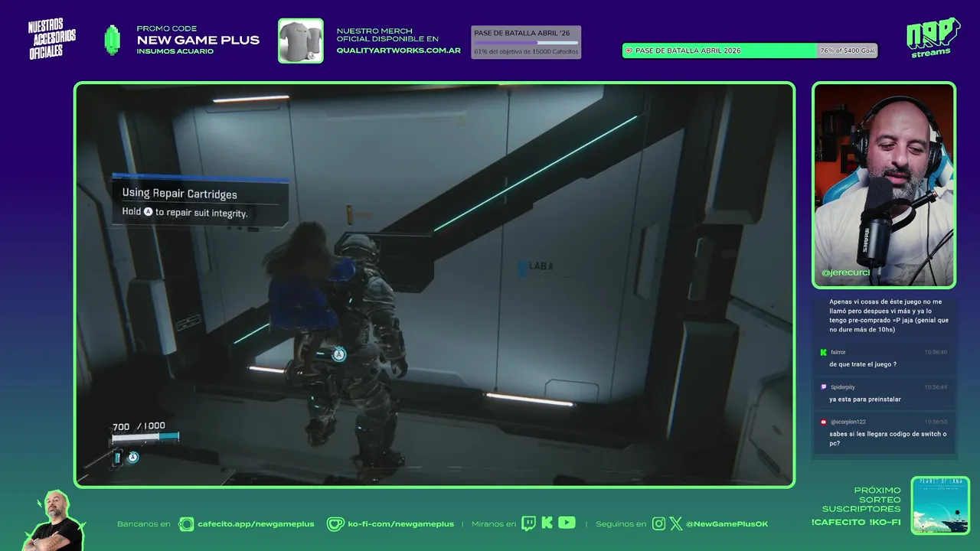Image resolution: width=980 pixels, height=551 pixels.
Task: Click the '76% of $400 Goal' label
Action: click(x=847, y=51)
